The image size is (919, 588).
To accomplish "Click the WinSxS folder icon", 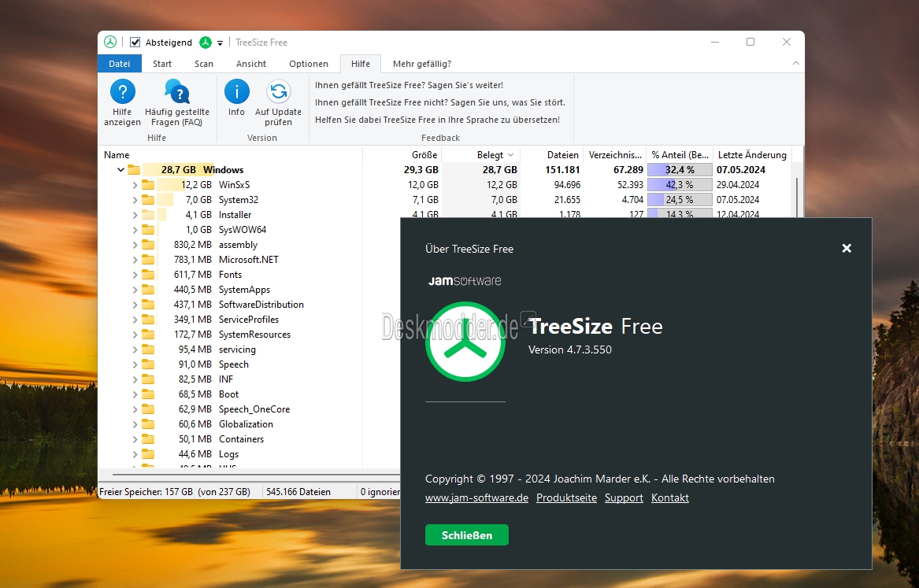I will (148, 185).
